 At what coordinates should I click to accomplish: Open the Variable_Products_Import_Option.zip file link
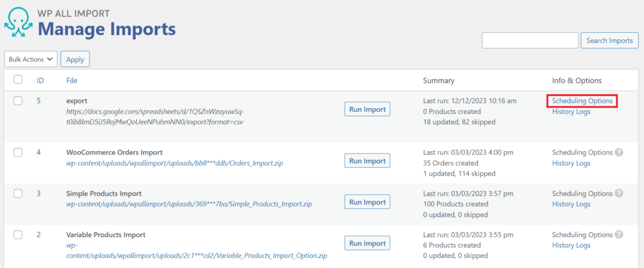point(197,251)
